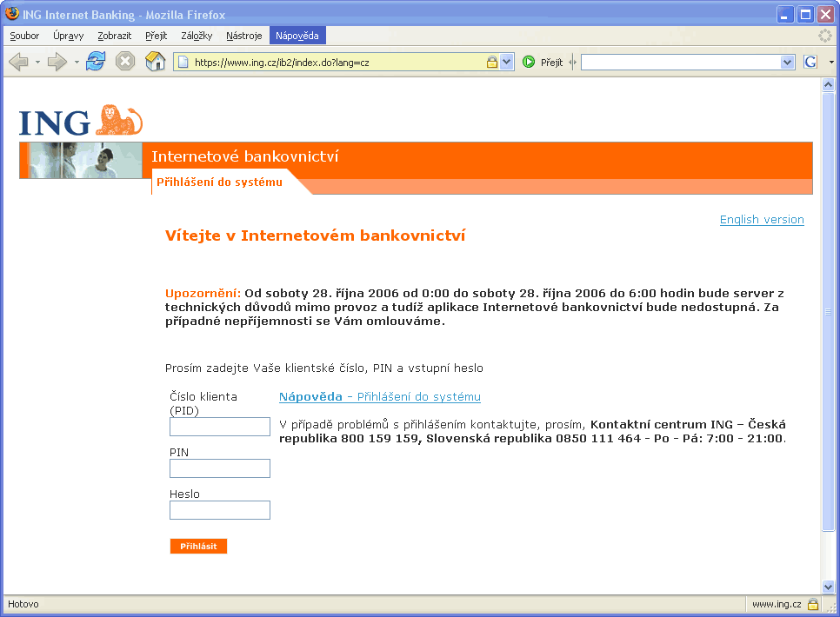Open the Zobrazit menu
840x617 pixels.
(x=114, y=36)
